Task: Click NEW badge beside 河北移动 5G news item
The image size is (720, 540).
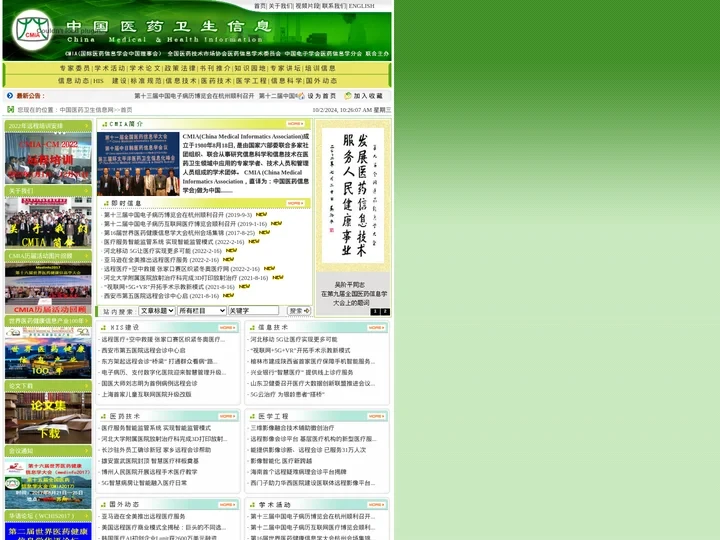Action: pos(231,250)
